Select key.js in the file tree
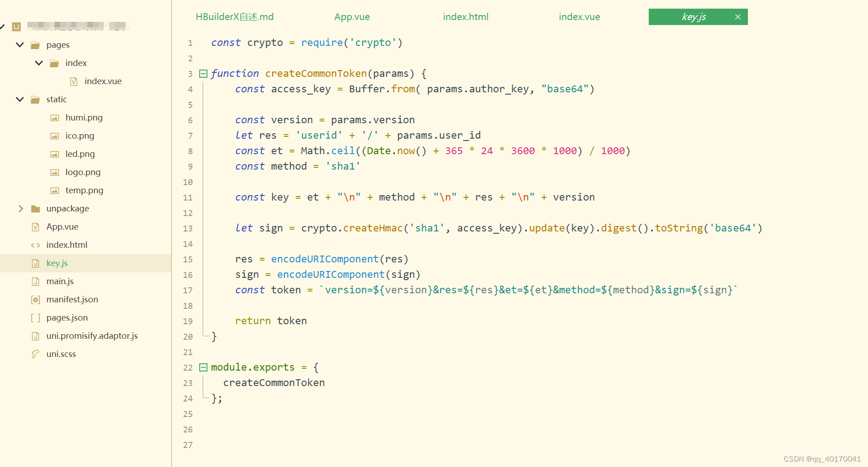868x467 pixels. click(x=57, y=263)
